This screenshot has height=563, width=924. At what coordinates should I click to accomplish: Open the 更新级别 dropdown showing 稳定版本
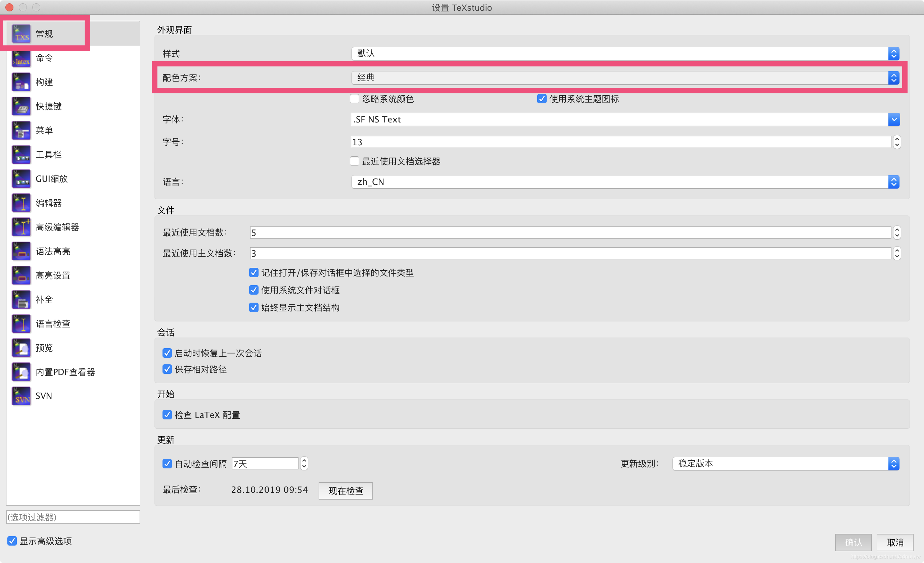click(786, 464)
